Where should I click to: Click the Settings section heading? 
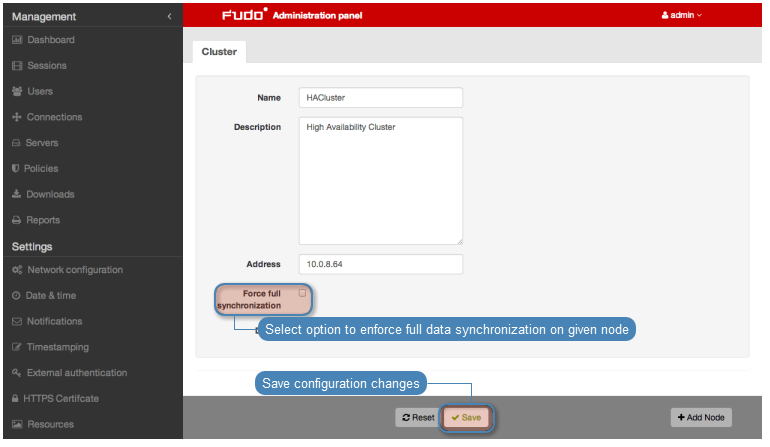pyautogui.click(x=32, y=247)
